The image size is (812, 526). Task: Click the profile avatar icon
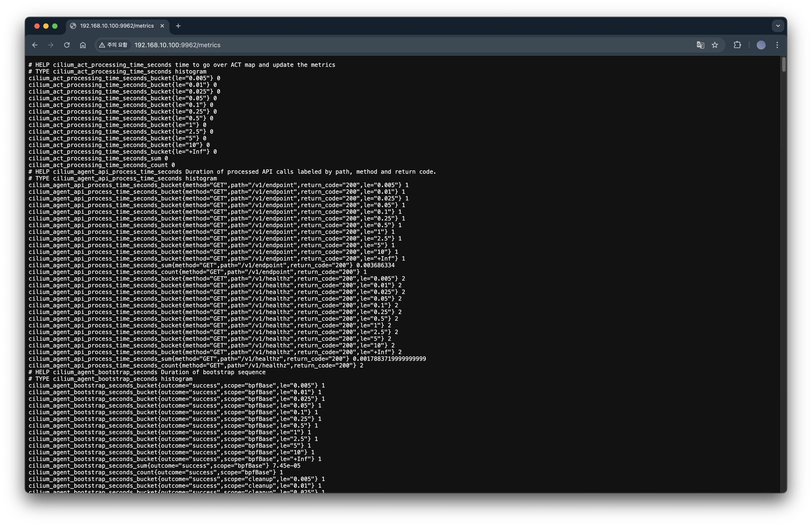click(761, 45)
